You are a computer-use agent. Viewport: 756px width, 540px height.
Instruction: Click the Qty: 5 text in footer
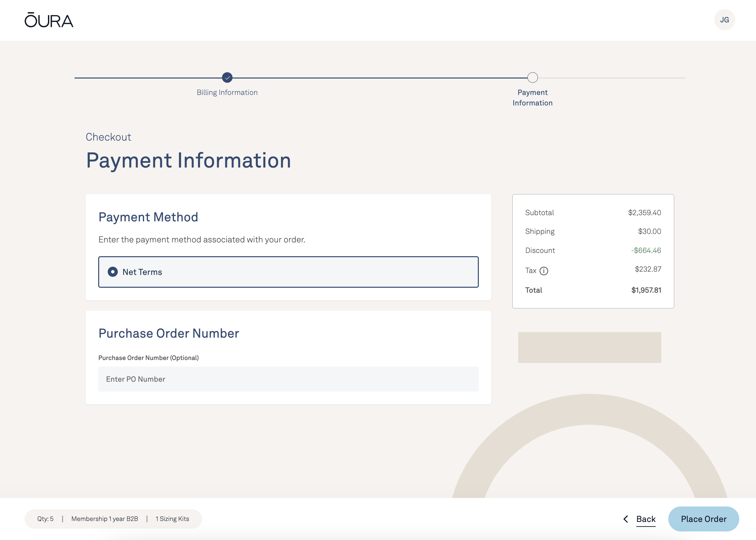click(45, 519)
